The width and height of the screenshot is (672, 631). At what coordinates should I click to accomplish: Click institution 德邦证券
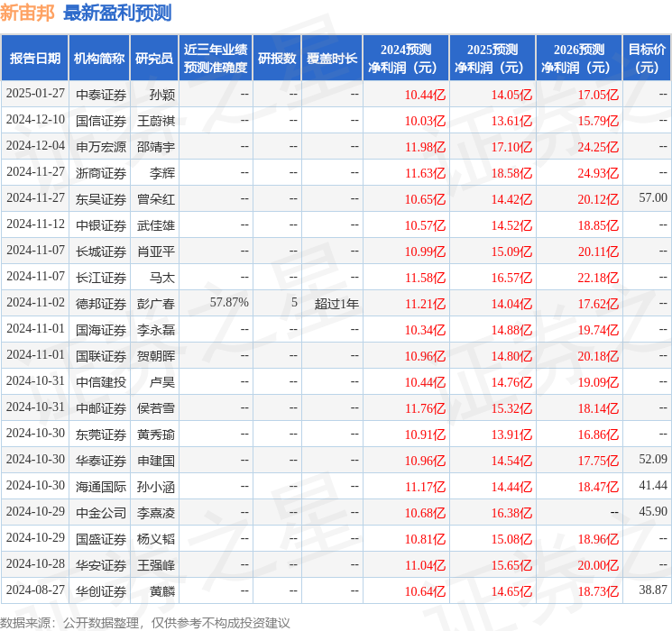101,304
